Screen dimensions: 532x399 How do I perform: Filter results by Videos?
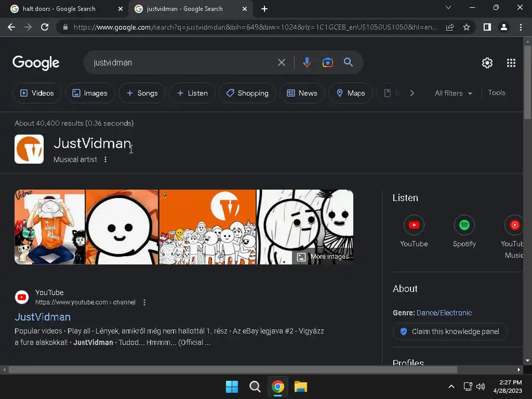point(37,93)
